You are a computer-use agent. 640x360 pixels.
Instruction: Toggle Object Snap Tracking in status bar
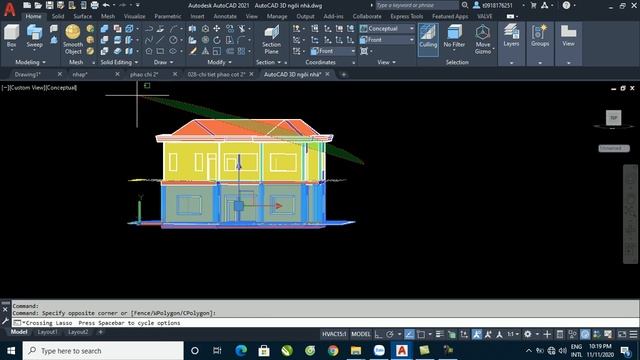point(409,334)
